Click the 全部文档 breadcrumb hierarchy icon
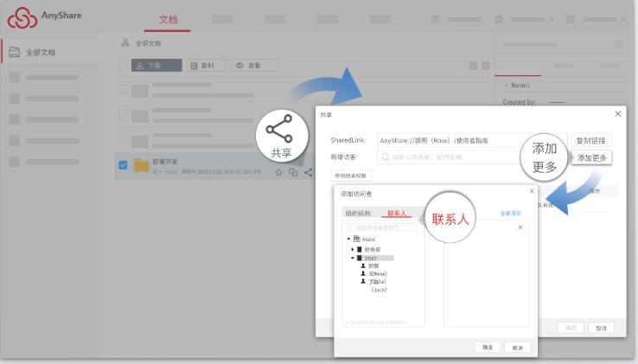 tap(125, 42)
